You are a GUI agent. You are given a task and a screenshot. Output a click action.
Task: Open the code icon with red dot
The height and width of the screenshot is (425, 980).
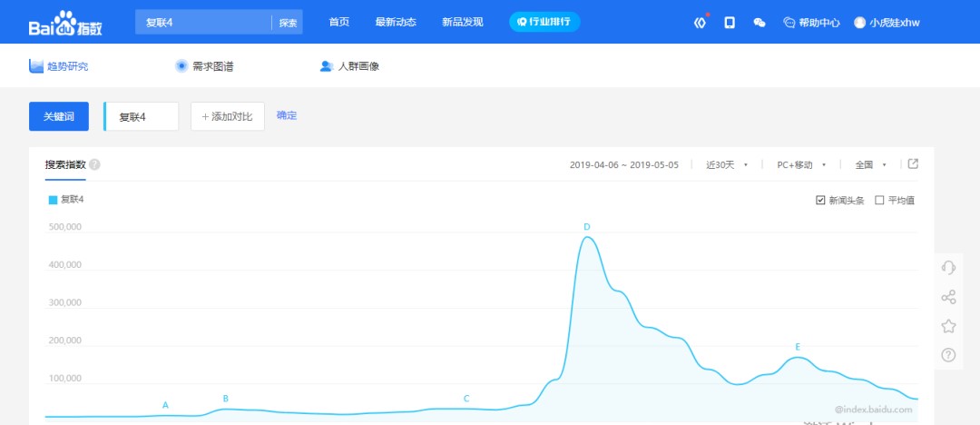700,23
